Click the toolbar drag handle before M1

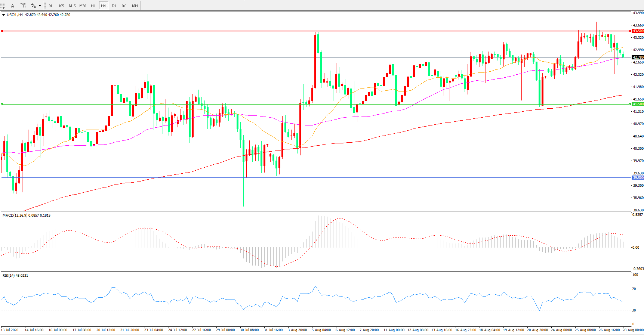(x=45, y=6)
